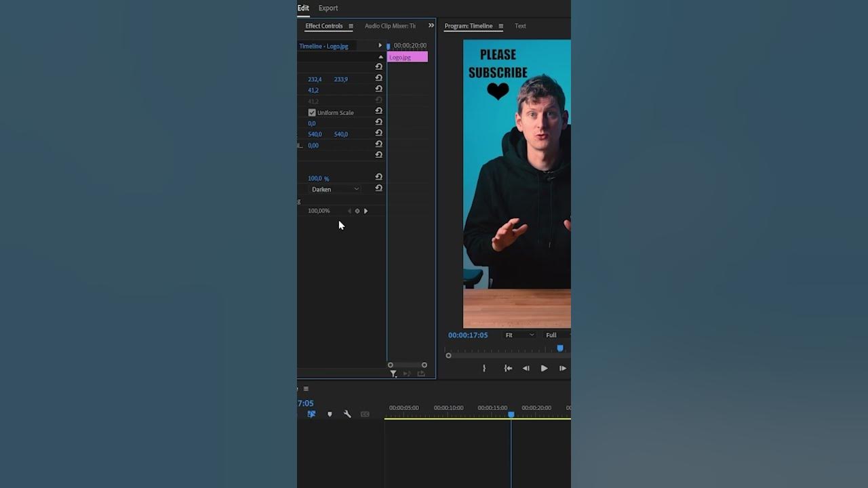Uncheck the Uniform Scale checkbox
This screenshot has height=488, width=868.
(312, 113)
